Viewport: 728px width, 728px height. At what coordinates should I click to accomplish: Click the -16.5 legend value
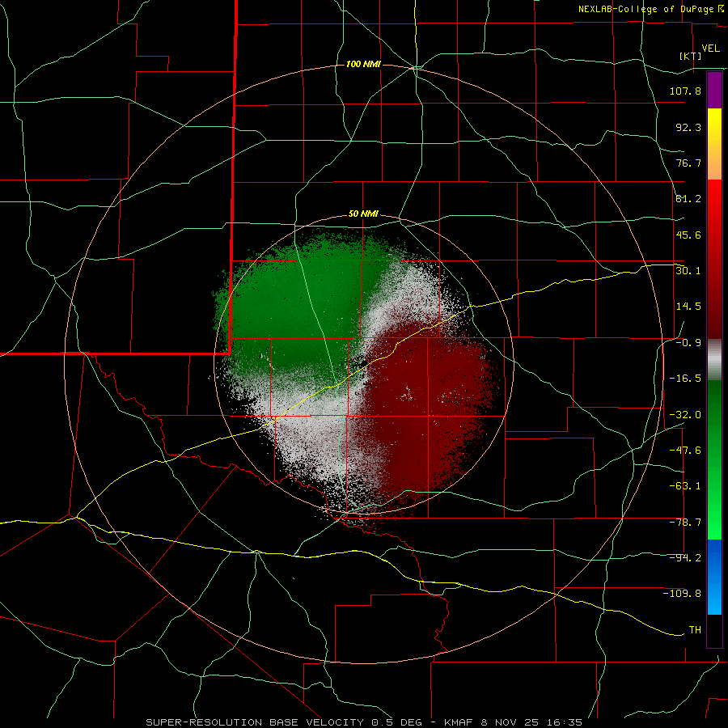point(685,379)
